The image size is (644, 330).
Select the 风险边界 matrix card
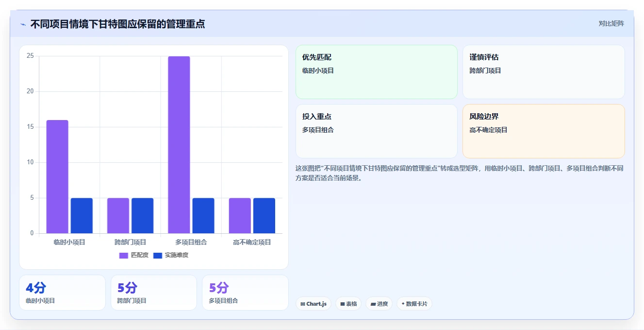[544, 131]
